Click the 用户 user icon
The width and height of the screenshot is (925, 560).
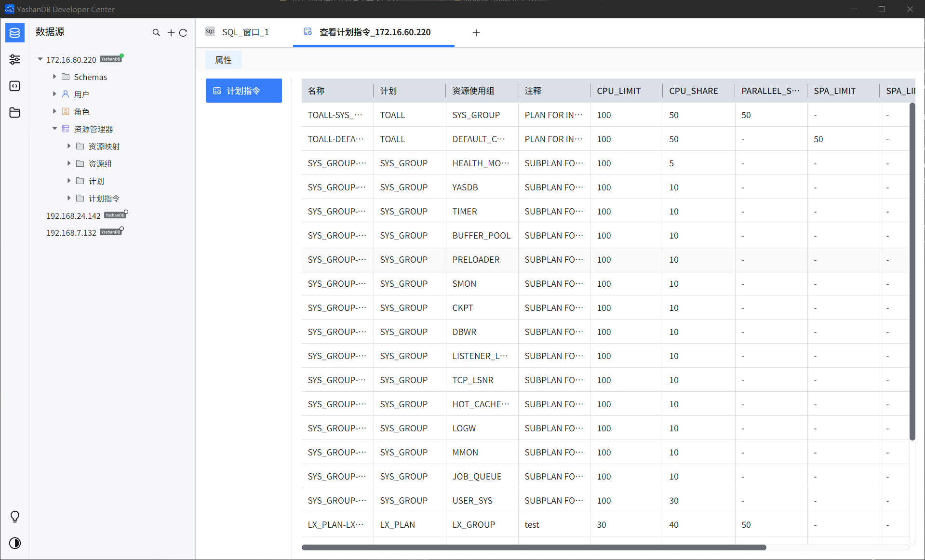(66, 94)
